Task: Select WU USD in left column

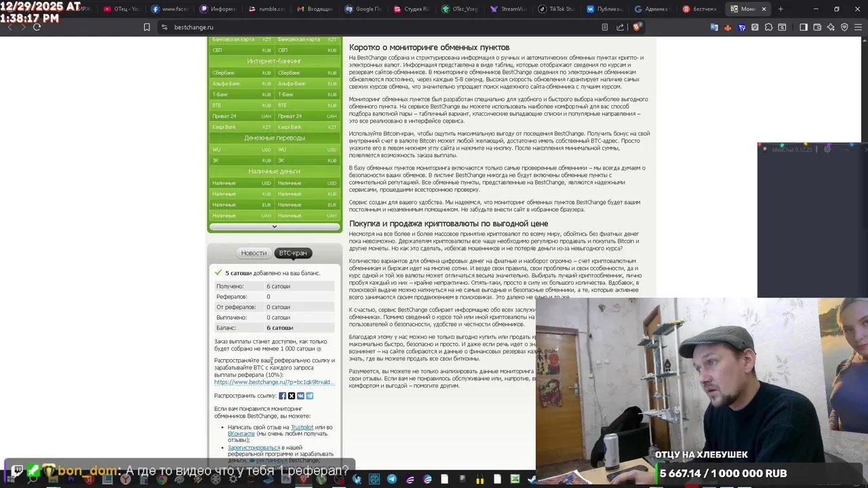Action: point(241,150)
